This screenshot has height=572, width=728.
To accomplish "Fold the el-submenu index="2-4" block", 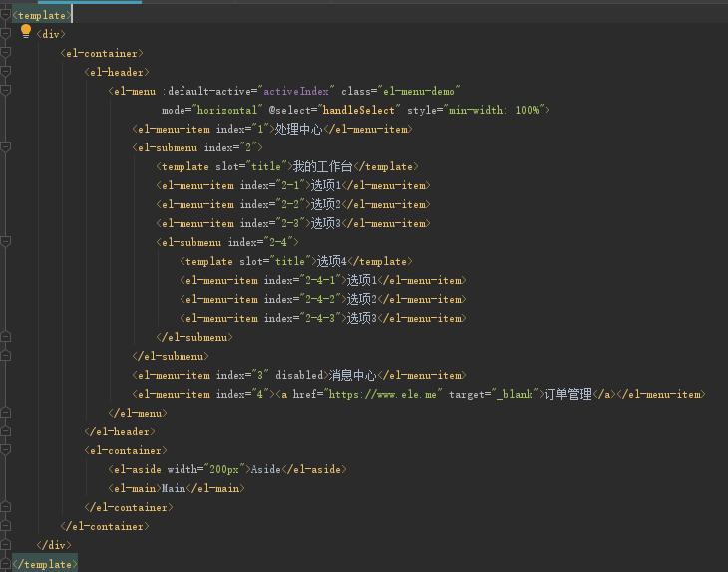I will [x=6, y=242].
